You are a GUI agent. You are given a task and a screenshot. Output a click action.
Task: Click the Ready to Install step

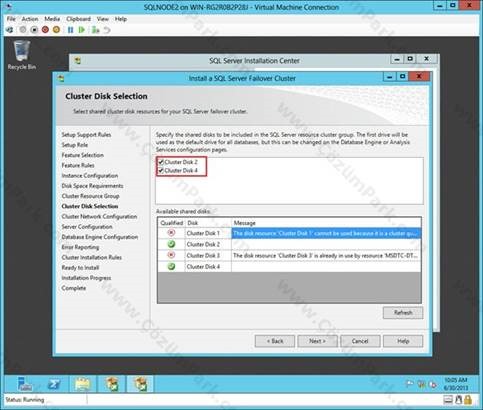80,268
